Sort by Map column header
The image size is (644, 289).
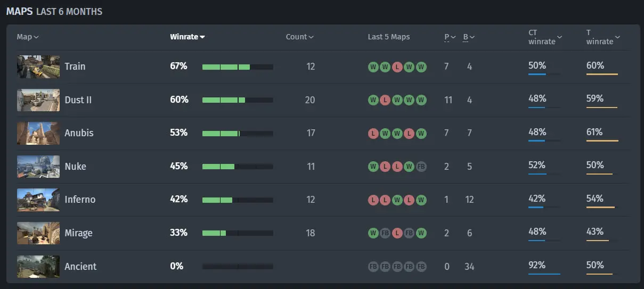pos(28,37)
